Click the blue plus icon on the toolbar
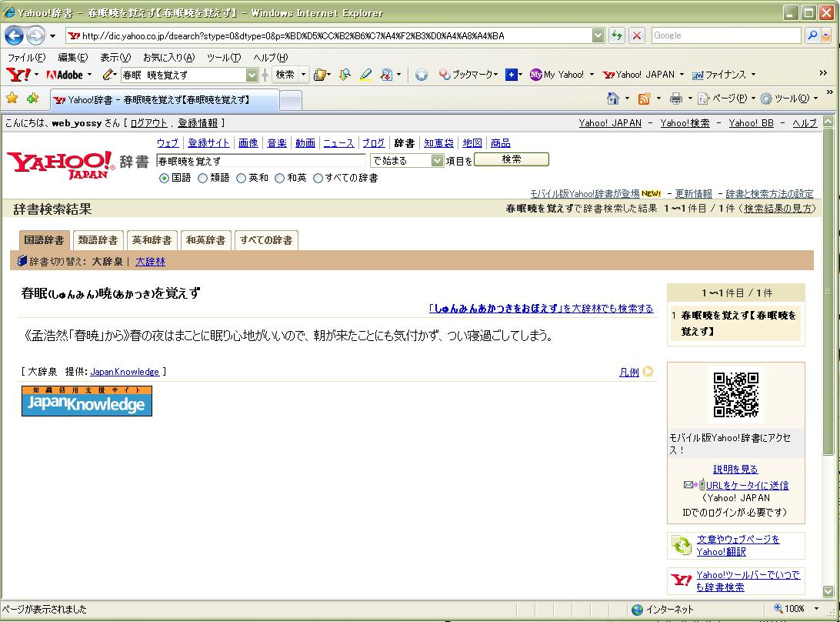The height and width of the screenshot is (622, 840). [x=511, y=75]
